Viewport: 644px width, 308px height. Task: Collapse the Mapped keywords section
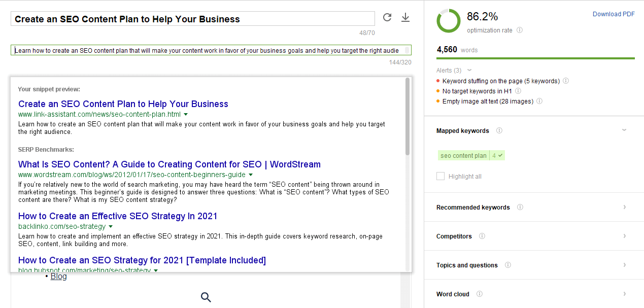click(624, 131)
